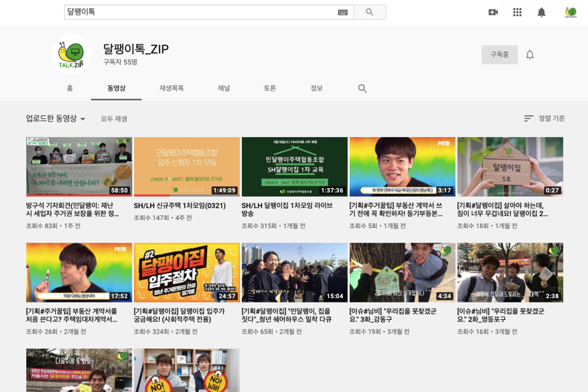The height and width of the screenshot is (392, 588).
Task: Open the 정렬 기준 sort menu
Action: (x=544, y=119)
